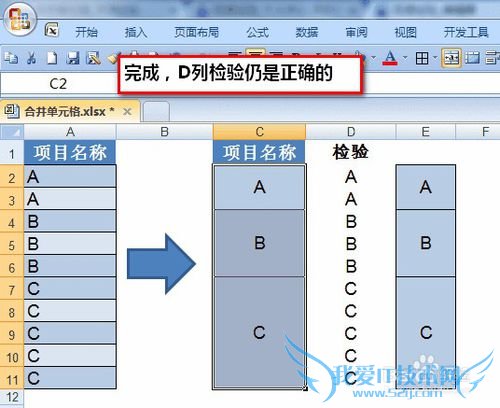Click the Excel icon beside 开始 tab
The height and width of the screenshot is (408, 500).
click(52, 30)
